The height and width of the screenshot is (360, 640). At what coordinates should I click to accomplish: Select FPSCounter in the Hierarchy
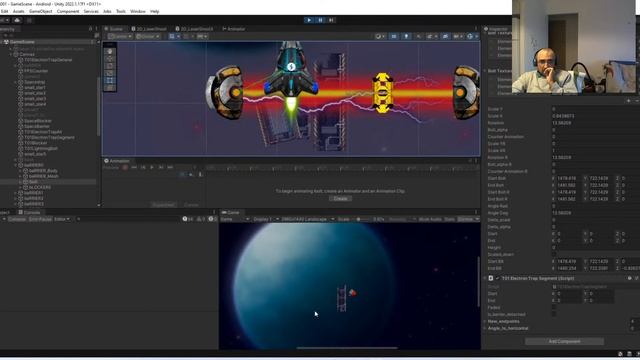[x=36, y=71]
